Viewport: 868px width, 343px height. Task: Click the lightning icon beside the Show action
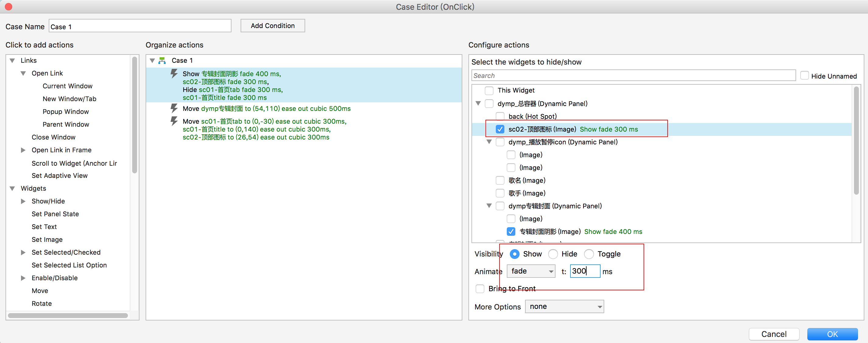click(x=174, y=73)
